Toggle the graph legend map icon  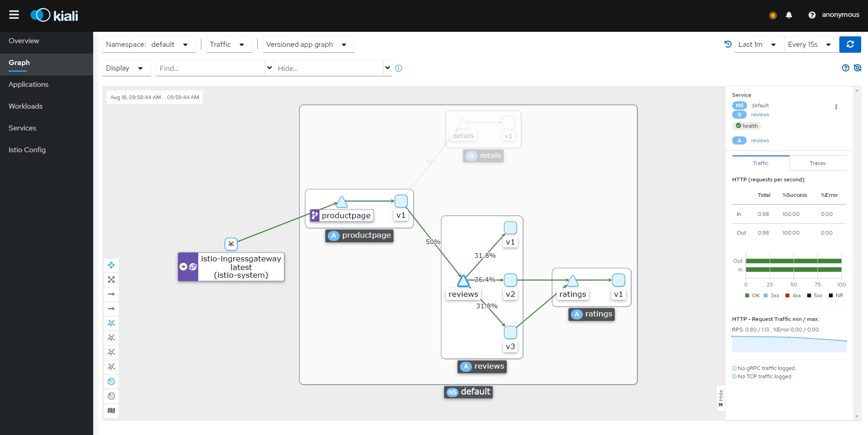(x=111, y=410)
